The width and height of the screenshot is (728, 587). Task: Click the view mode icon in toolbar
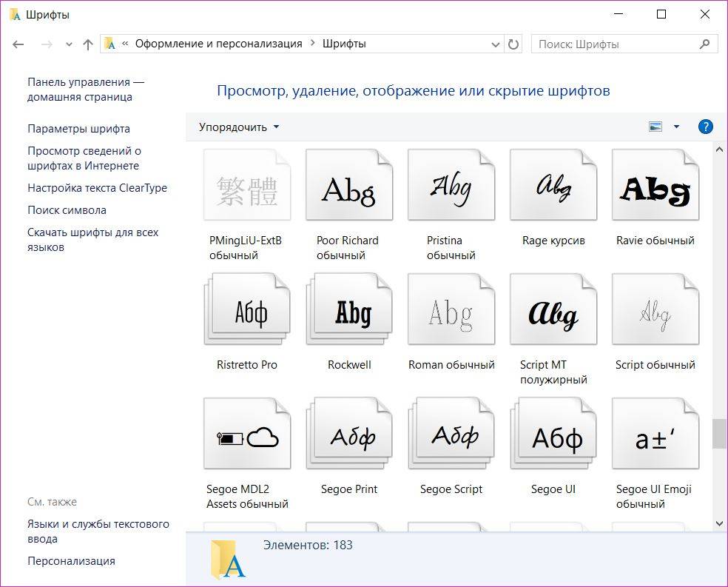655,127
